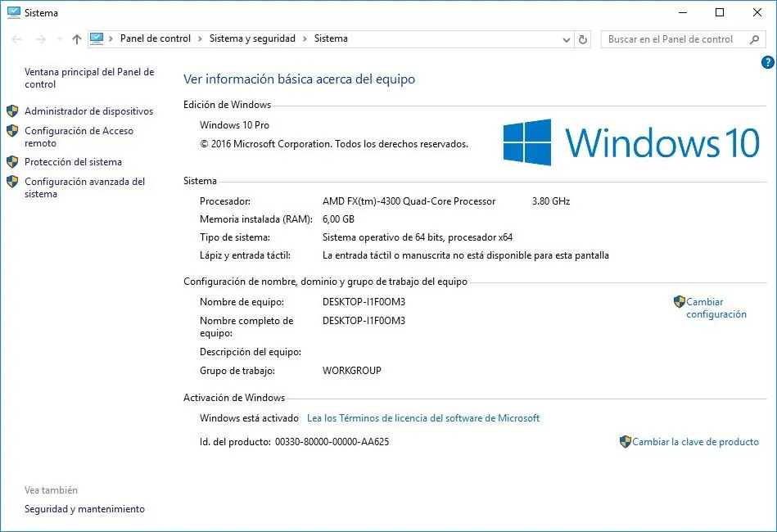This screenshot has width=777, height=532.
Task: Open the recent locations dropdown arrow
Action: pos(60,39)
